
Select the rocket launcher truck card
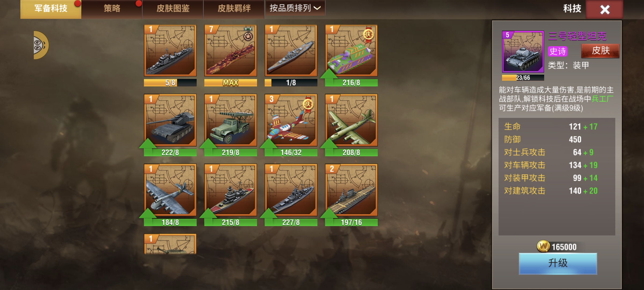[x=230, y=120]
